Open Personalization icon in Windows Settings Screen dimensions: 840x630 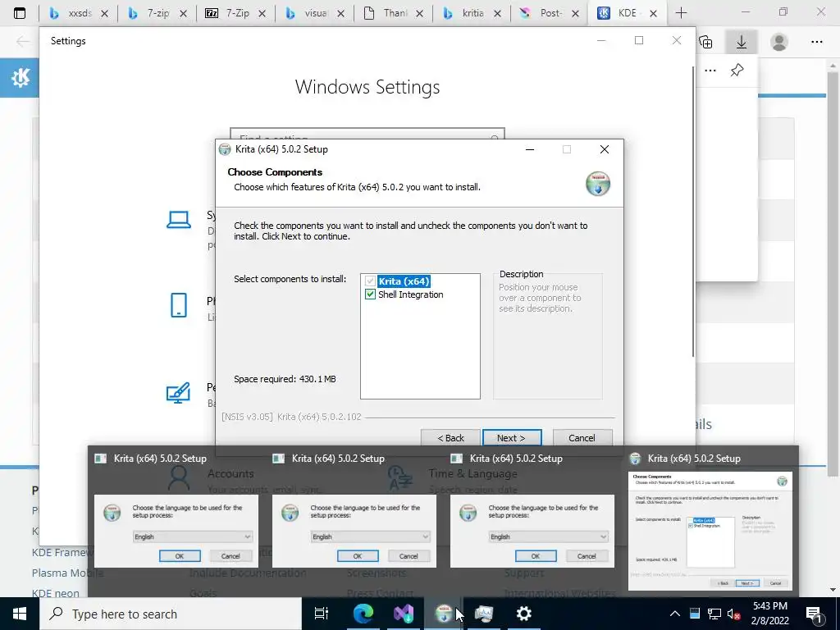178,393
